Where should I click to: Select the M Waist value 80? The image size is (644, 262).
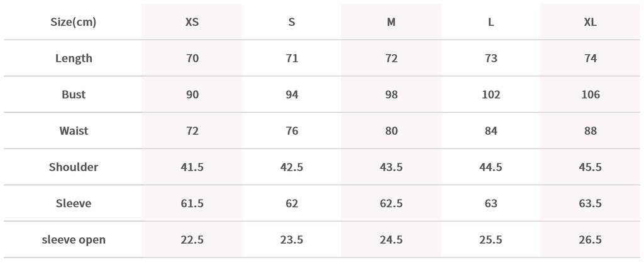tap(391, 131)
